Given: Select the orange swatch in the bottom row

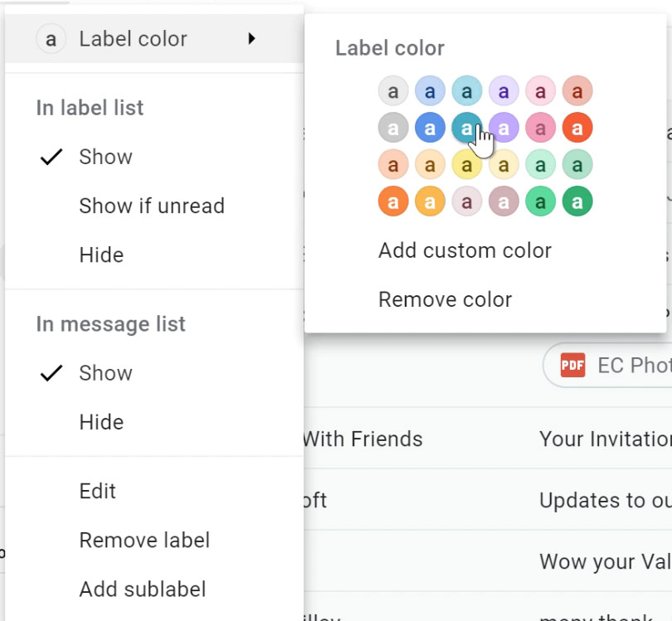Looking at the screenshot, I should point(392,201).
